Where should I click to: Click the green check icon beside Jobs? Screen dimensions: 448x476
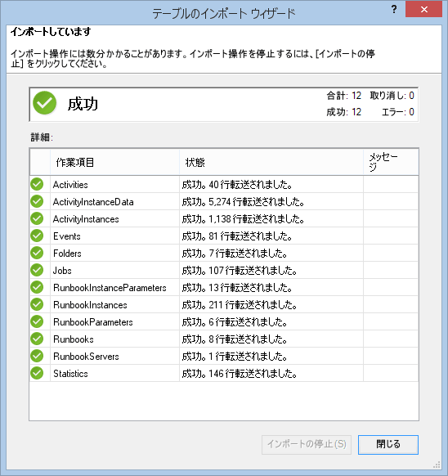coord(37,270)
